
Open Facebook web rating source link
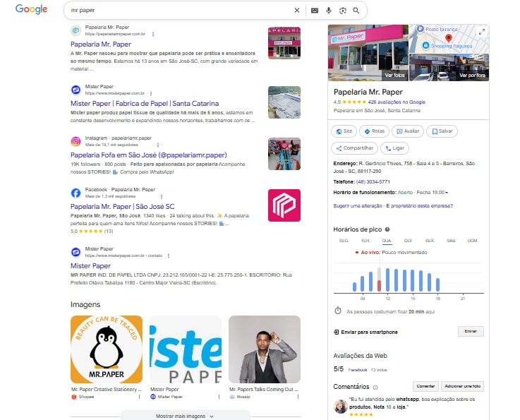(358, 370)
